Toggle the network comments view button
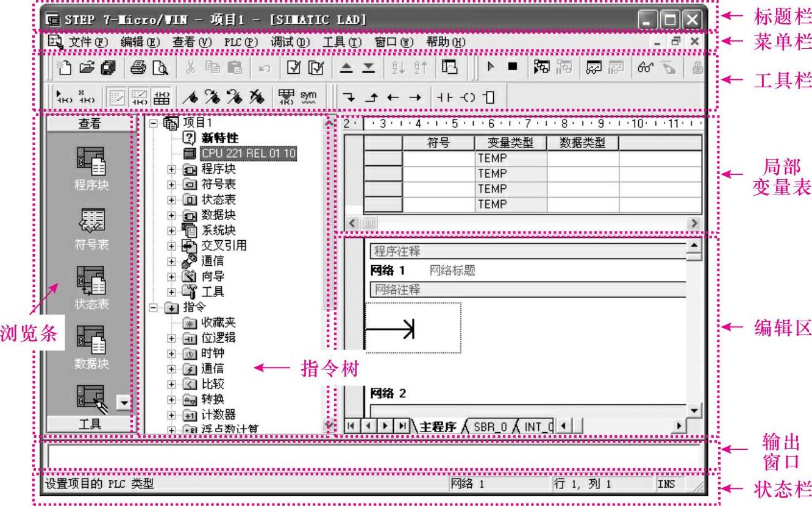The height and width of the screenshot is (506, 812). click(138, 97)
